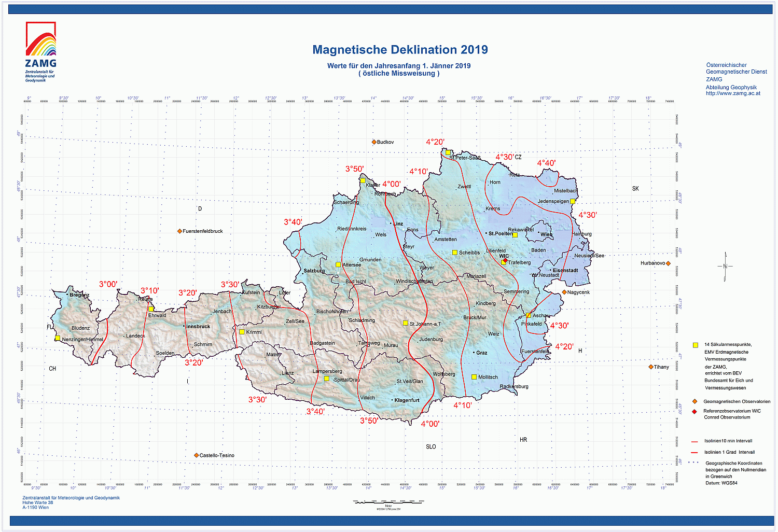The height and width of the screenshot is (532, 778).
Task: Click the red WIC reference observatory diamond
Action: pyautogui.click(x=506, y=260)
